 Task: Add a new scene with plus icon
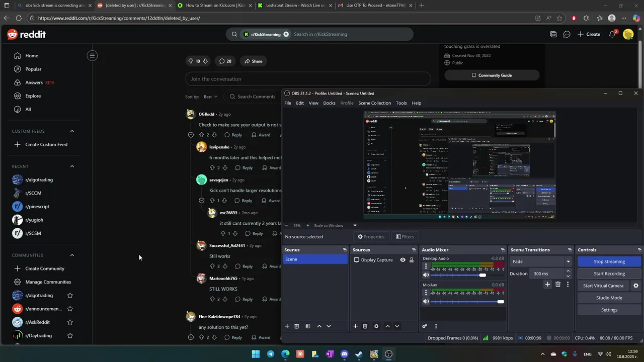[x=287, y=326]
